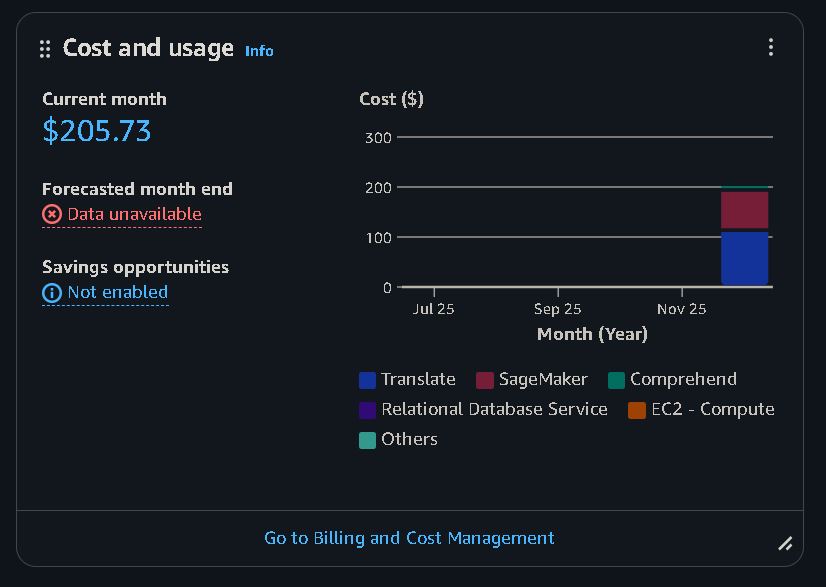This screenshot has height=587, width=826.
Task: Toggle the Others legend label
Action: click(409, 439)
